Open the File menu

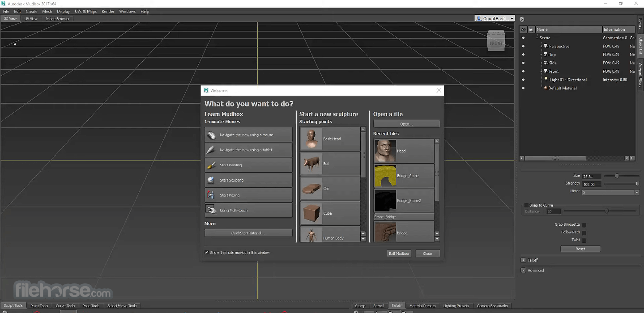(6, 11)
